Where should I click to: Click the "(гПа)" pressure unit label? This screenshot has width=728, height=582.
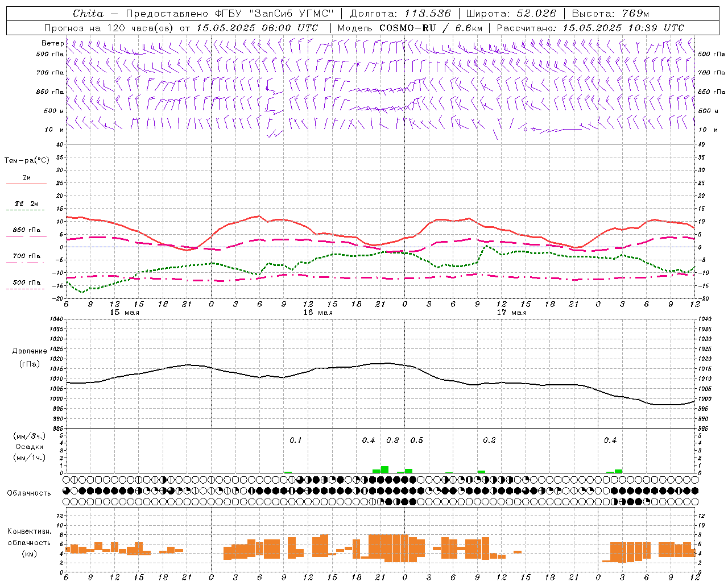point(30,364)
